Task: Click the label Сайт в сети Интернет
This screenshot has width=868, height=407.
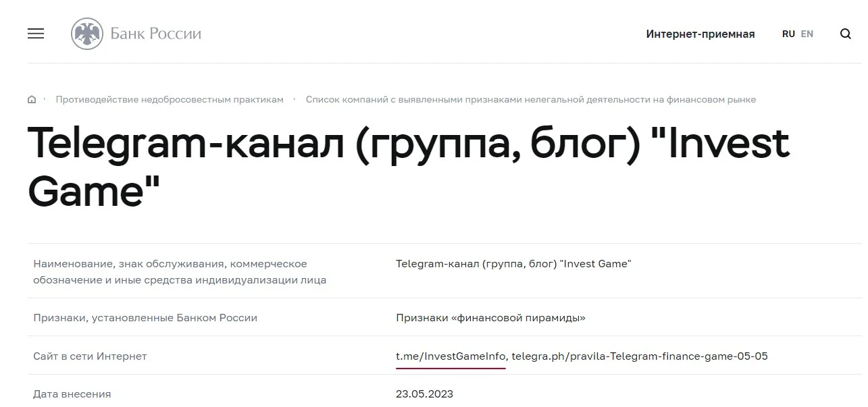Action: [x=90, y=356]
